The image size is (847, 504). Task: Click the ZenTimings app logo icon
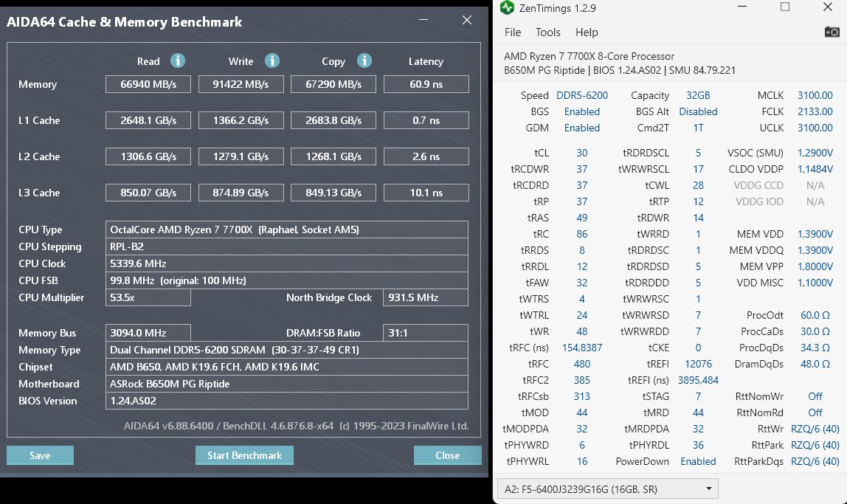(507, 7)
